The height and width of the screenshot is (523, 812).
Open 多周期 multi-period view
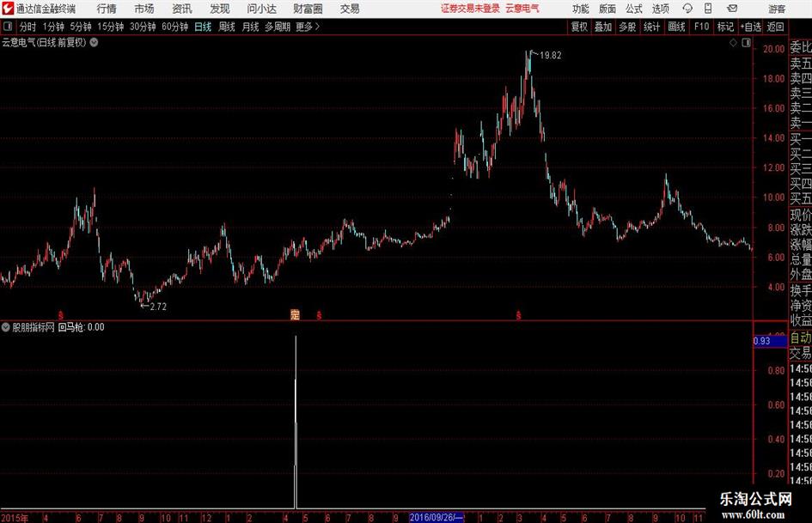(x=278, y=27)
